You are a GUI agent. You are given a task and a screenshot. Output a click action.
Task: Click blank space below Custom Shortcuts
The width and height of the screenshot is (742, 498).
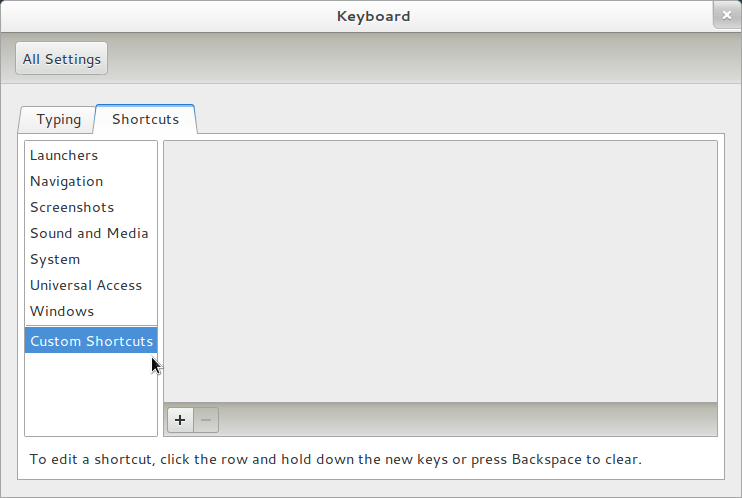coord(91,395)
